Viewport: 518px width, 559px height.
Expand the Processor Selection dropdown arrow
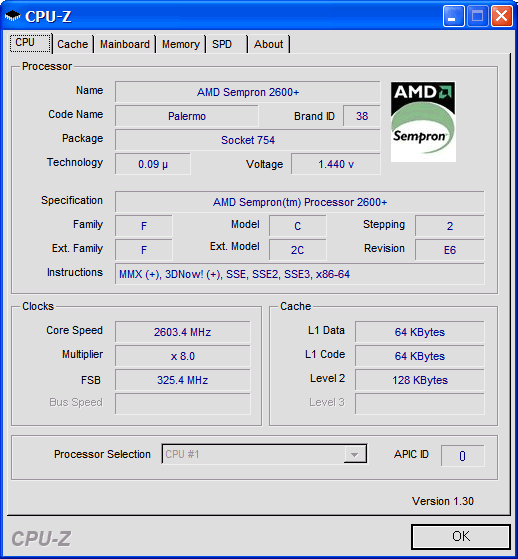(x=354, y=454)
